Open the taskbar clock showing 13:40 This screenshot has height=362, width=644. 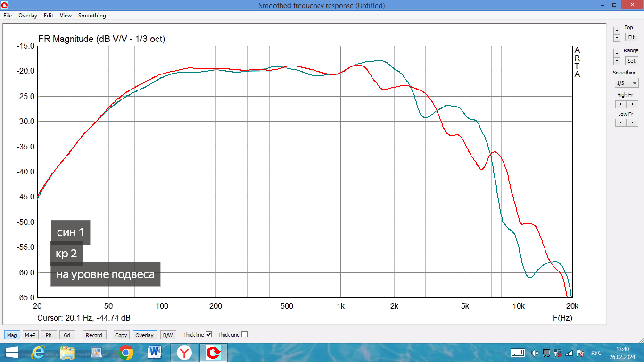coord(623,353)
